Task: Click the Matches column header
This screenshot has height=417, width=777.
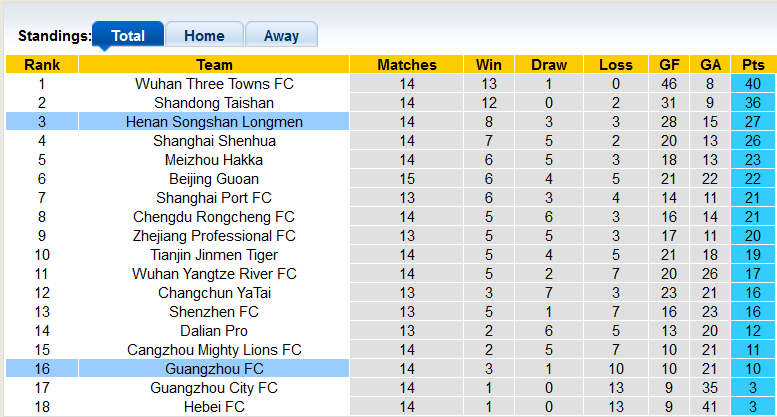Action: [407, 64]
